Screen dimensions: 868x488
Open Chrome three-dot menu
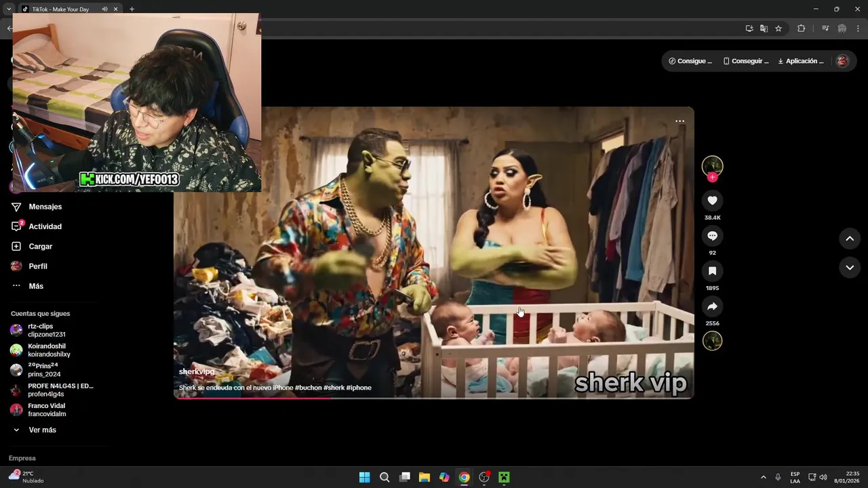pyautogui.click(x=858, y=28)
